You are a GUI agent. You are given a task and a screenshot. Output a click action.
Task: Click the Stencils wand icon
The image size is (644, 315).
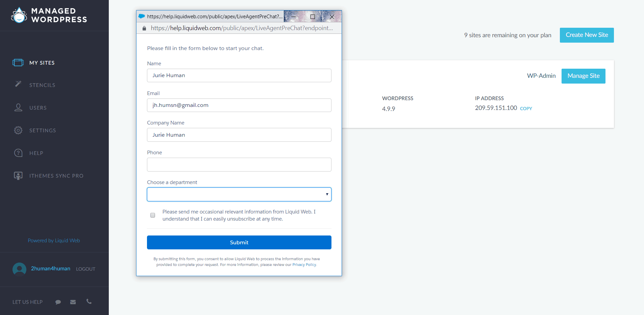[18, 84]
